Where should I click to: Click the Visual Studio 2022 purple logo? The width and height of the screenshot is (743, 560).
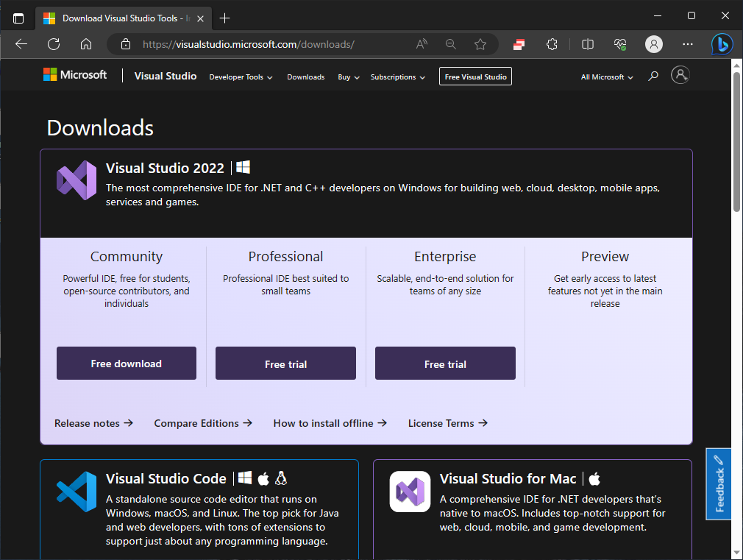point(77,180)
